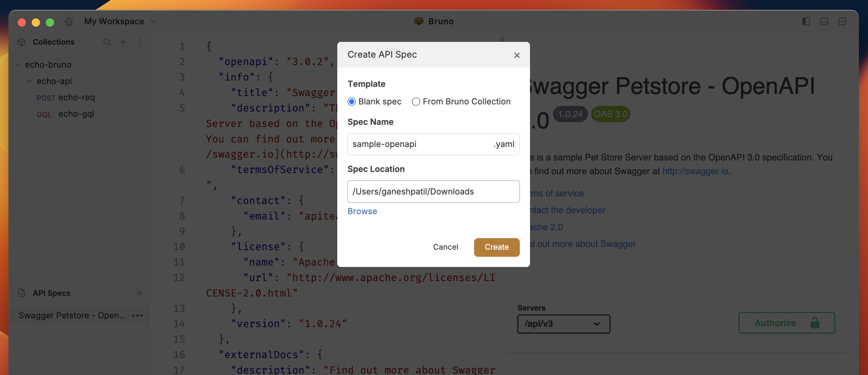
Task: Click the home icon in the title bar
Action: [x=69, y=21]
